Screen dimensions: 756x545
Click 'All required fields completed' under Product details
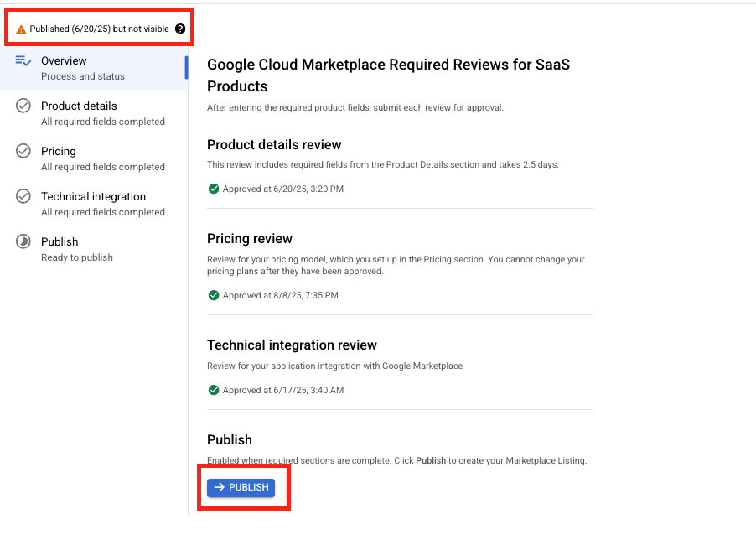coord(103,122)
